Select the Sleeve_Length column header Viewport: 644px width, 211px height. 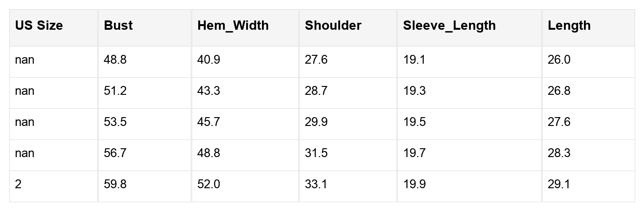449,26
